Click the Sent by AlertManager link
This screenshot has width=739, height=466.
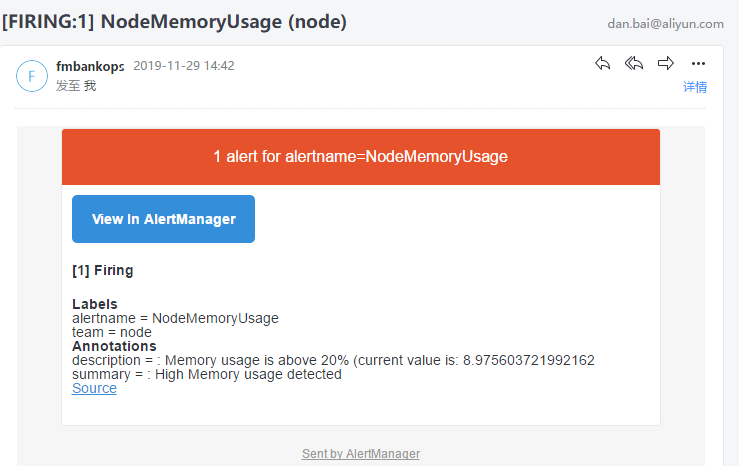click(x=361, y=454)
